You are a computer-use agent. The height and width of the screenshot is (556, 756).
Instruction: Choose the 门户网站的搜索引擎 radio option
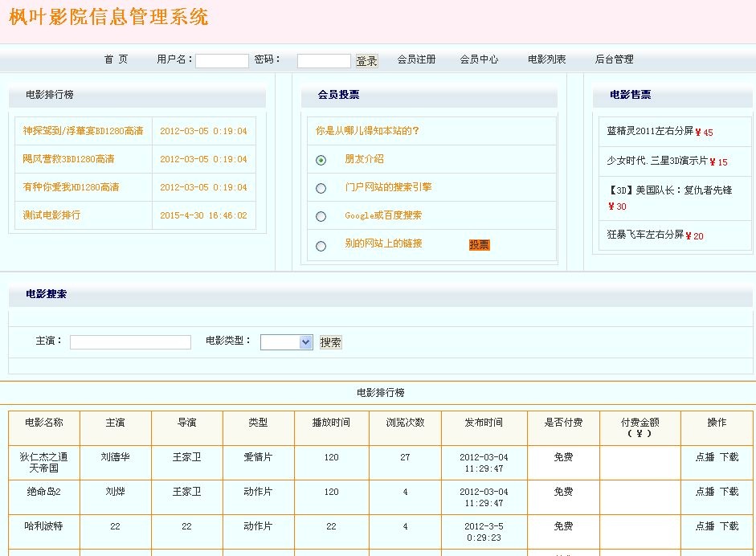(x=321, y=188)
